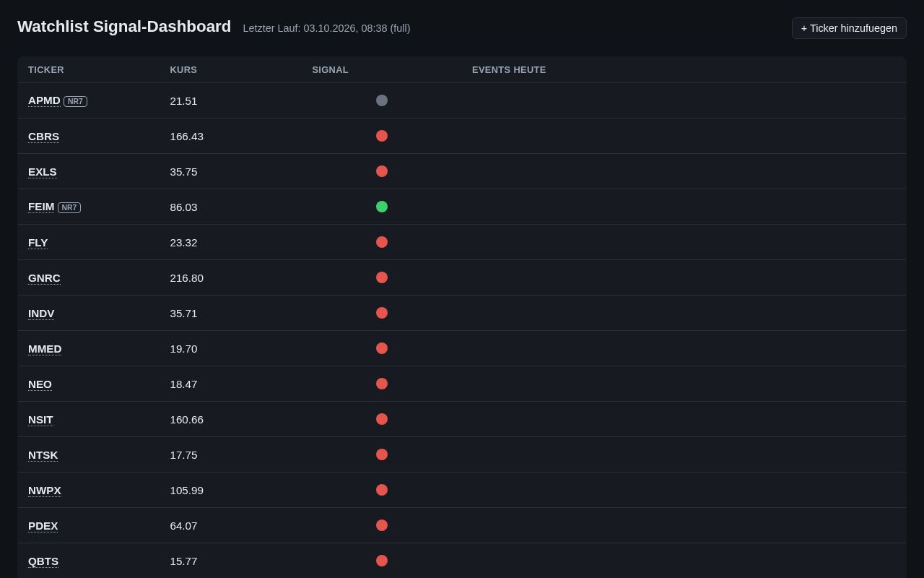Click the red signal dot for CBRS
Viewport: 924px width, 578px height.
[x=382, y=136]
